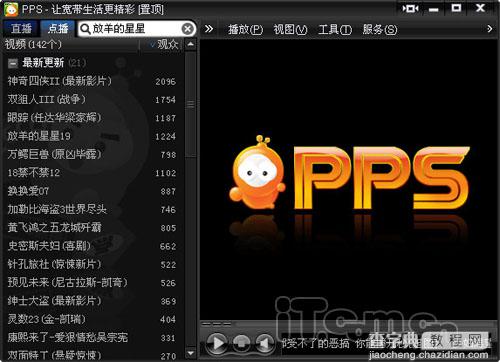Click the video list scrollbar thumb
Screen dimensions: 500x362
pos(190,104)
